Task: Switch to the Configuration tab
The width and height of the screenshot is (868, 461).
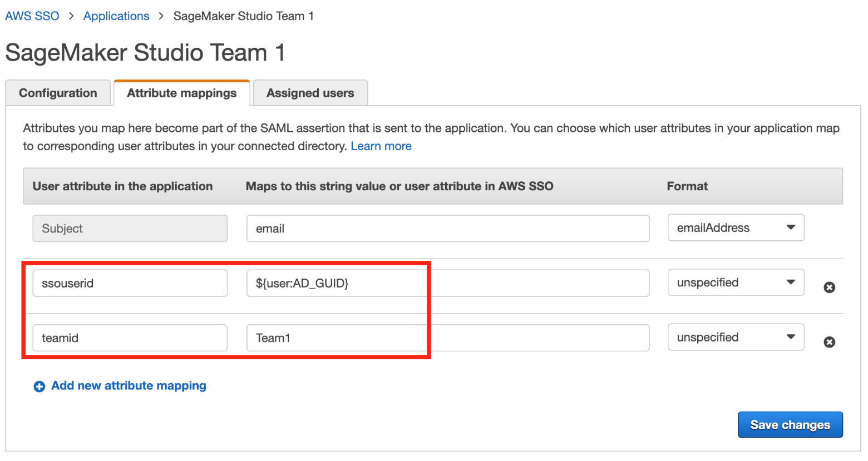Action: pos(58,93)
